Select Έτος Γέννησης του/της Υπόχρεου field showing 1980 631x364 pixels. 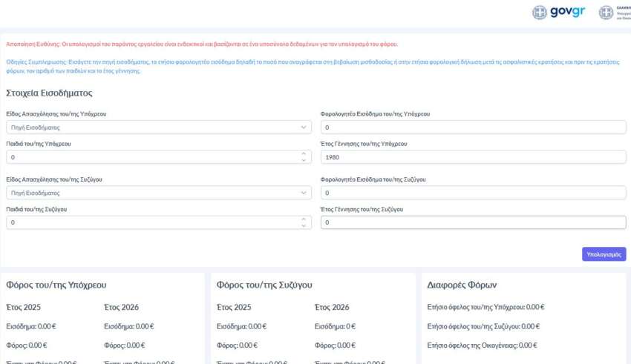(x=472, y=157)
